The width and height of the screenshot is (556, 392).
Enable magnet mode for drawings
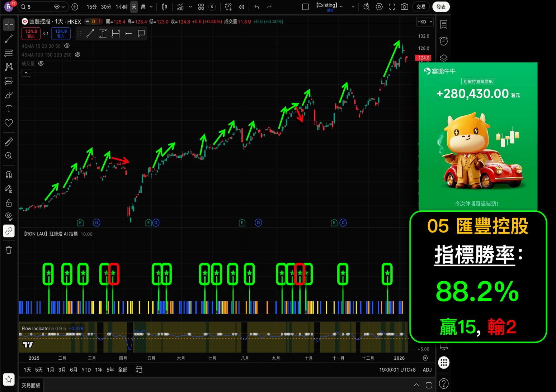9,175
